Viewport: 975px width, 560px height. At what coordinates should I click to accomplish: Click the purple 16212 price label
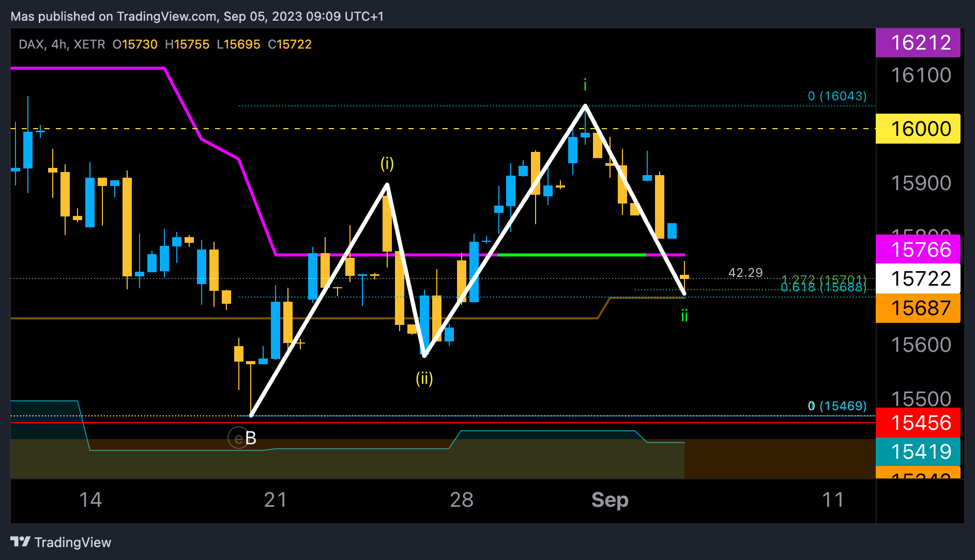point(918,42)
